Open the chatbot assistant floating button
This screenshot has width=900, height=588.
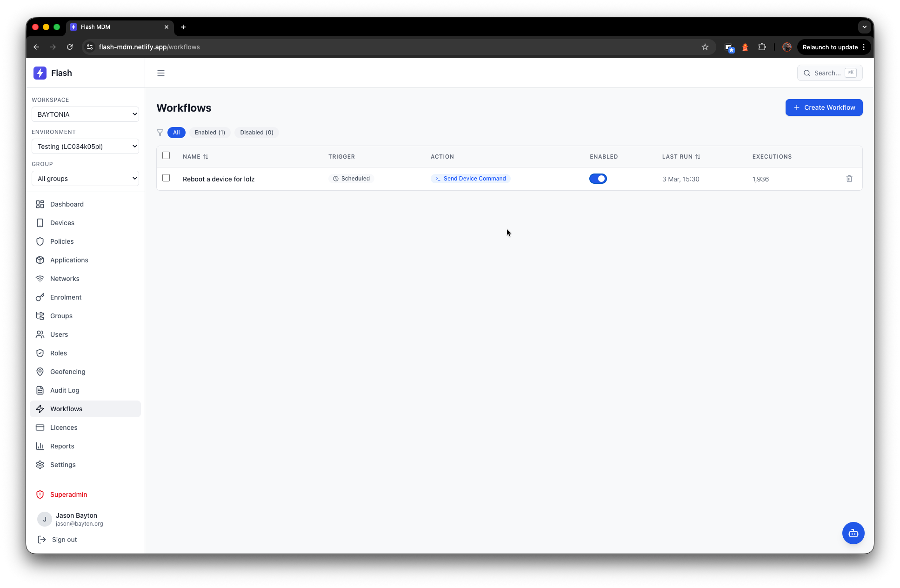coord(853,533)
